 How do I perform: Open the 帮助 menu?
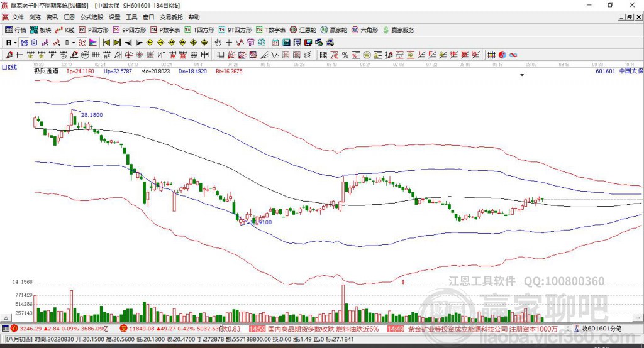coord(194,17)
